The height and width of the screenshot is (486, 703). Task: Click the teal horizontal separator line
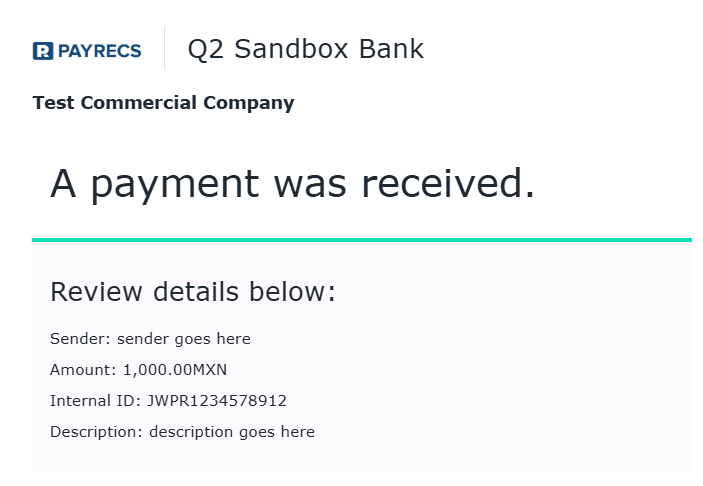click(x=361, y=240)
